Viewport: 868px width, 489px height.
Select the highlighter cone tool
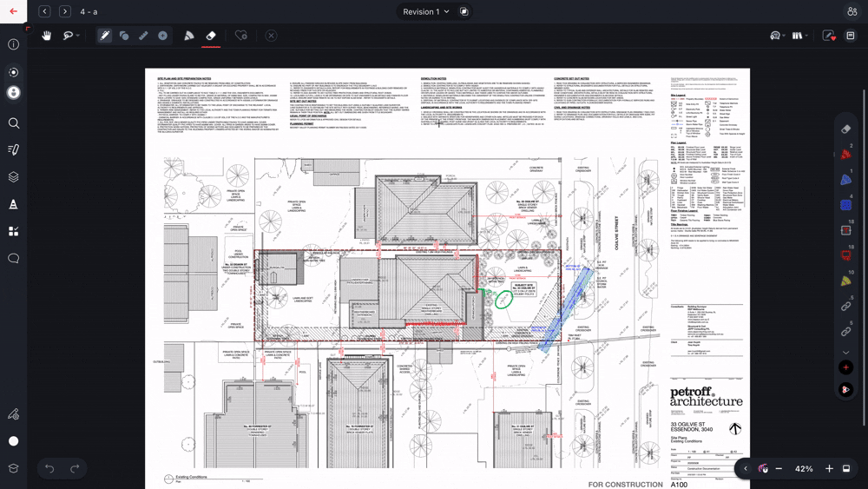point(188,36)
